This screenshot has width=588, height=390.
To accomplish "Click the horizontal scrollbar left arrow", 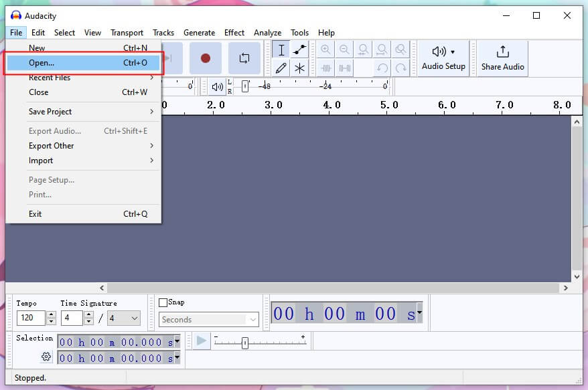I will pos(102,288).
